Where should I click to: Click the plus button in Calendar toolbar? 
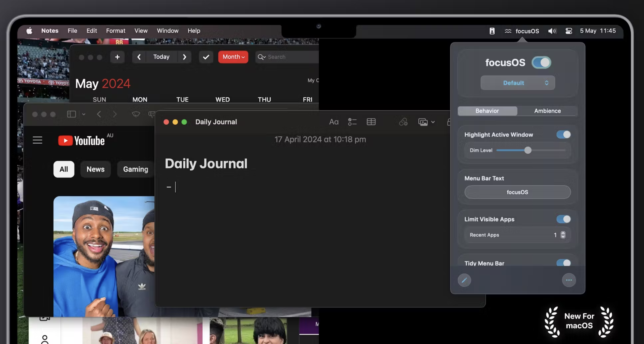(117, 57)
